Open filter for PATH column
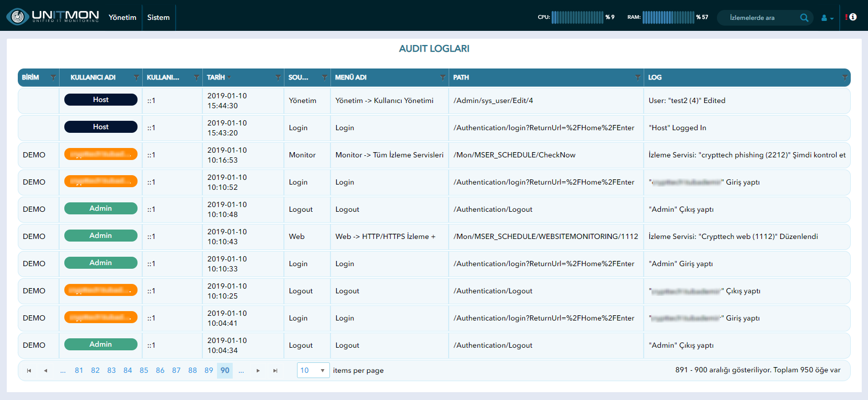868x400 pixels. click(x=638, y=77)
